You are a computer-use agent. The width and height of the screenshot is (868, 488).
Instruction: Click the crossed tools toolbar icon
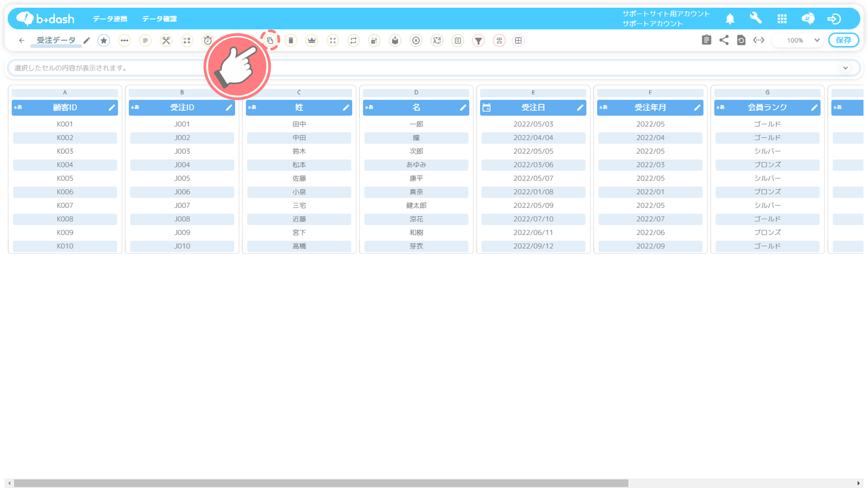pos(166,40)
